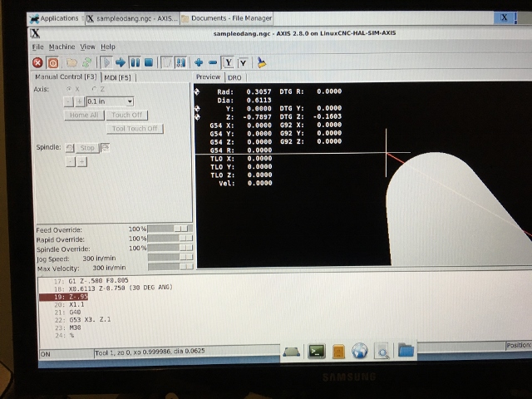Click the Touch Off button

(x=126, y=115)
